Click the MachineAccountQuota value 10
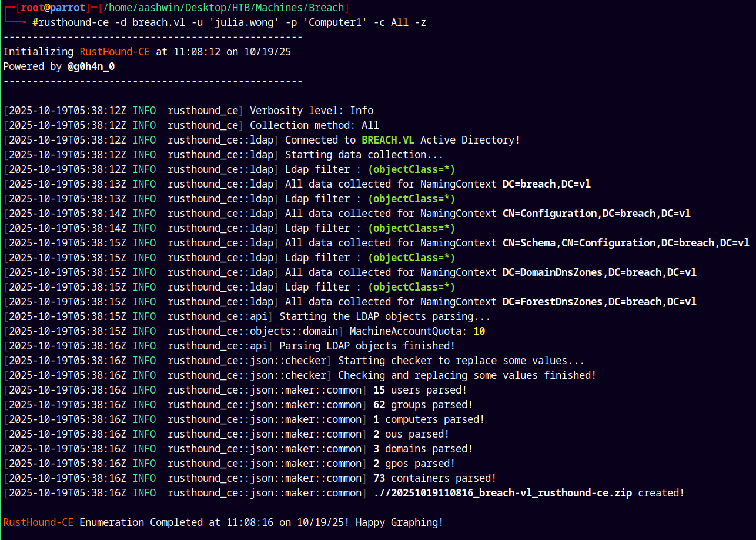 [479, 331]
